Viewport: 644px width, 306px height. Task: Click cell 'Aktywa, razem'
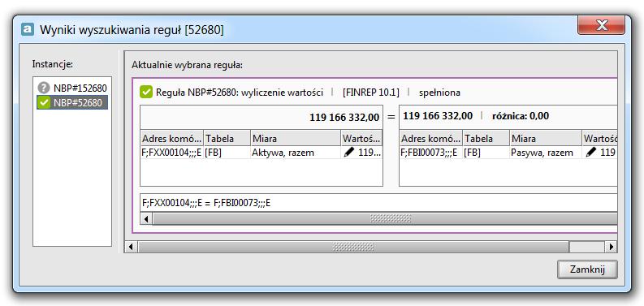[296, 153]
